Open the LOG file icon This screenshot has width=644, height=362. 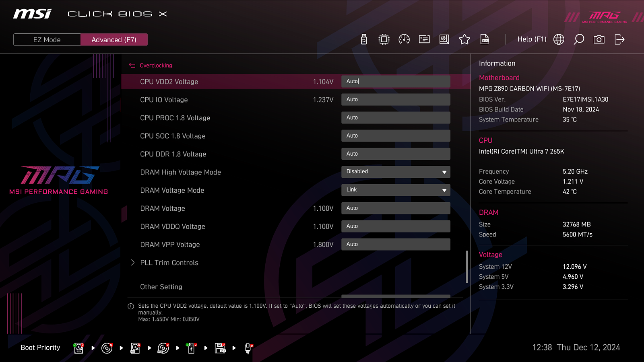[x=485, y=39]
